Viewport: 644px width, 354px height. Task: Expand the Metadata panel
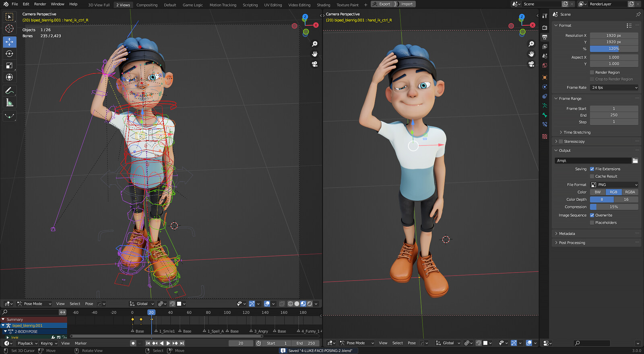tap(567, 234)
